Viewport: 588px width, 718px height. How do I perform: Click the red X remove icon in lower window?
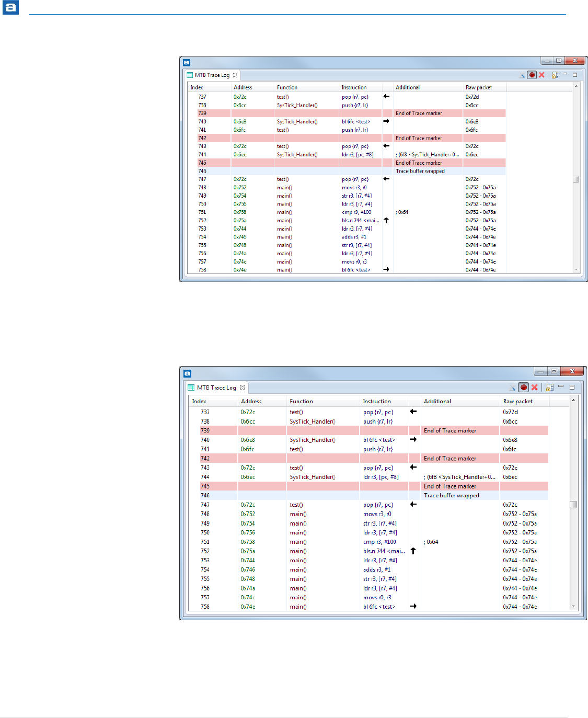click(535, 388)
